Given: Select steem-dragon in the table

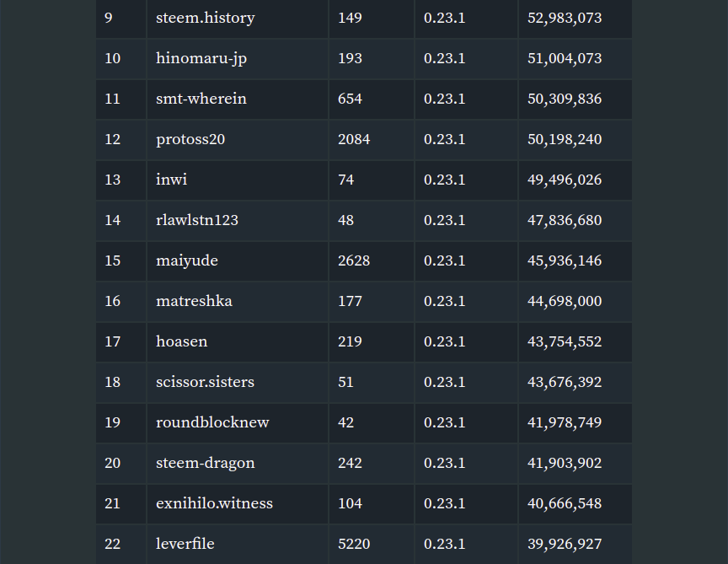Looking at the screenshot, I should click(206, 463).
